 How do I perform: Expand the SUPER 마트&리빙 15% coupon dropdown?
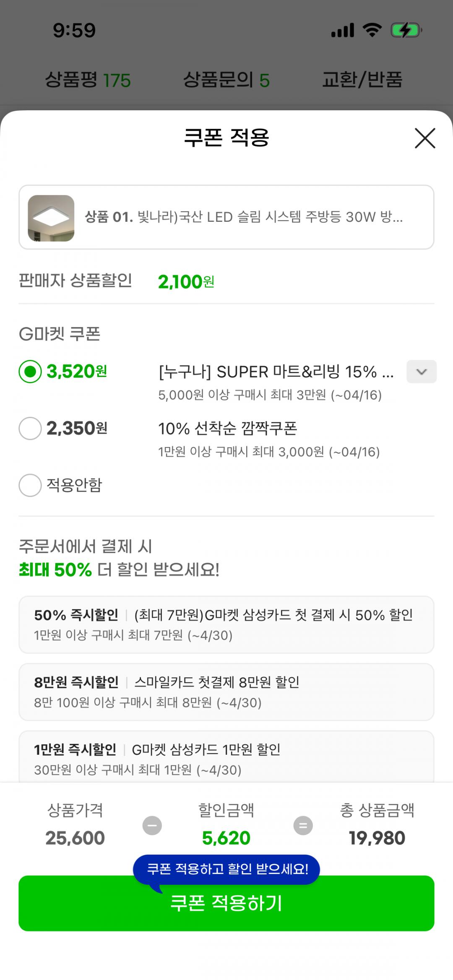pyautogui.click(x=421, y=372)
